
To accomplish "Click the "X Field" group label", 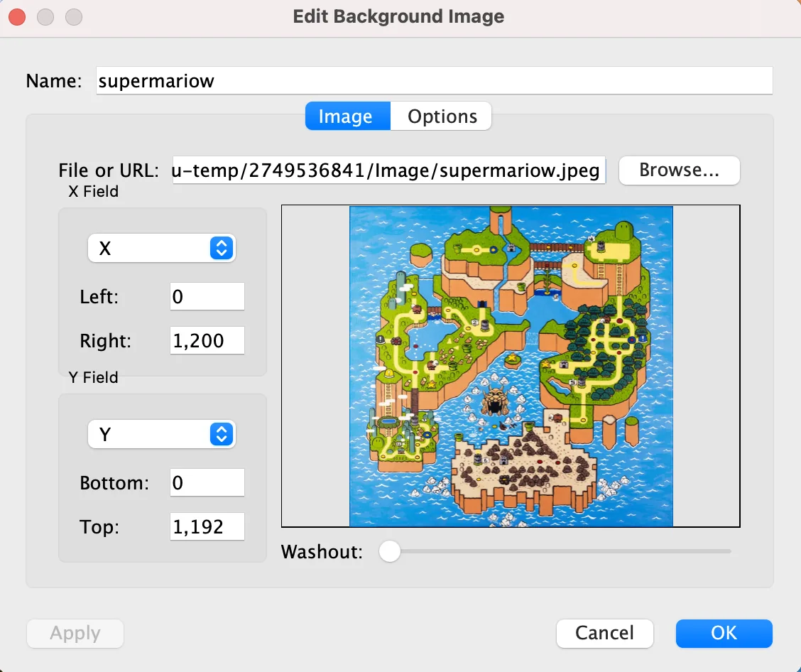I will click(x=94, y=192).
